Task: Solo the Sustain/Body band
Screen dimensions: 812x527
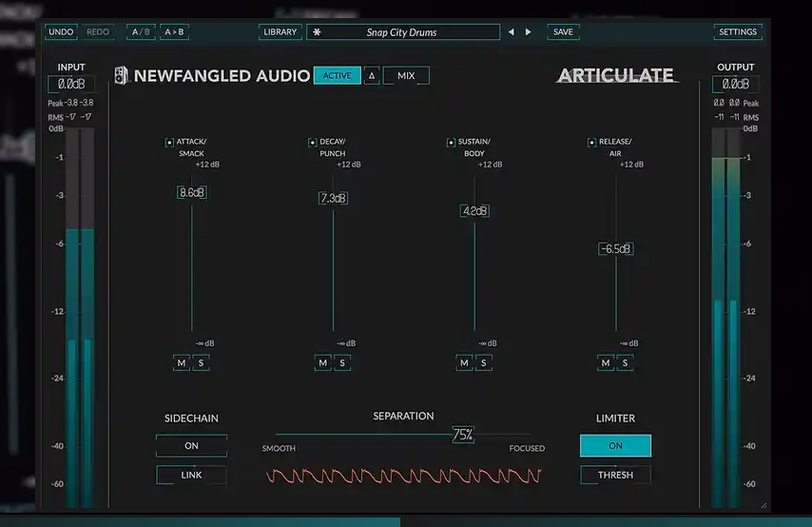Action: pyautogui.click(x=484, y=363)
